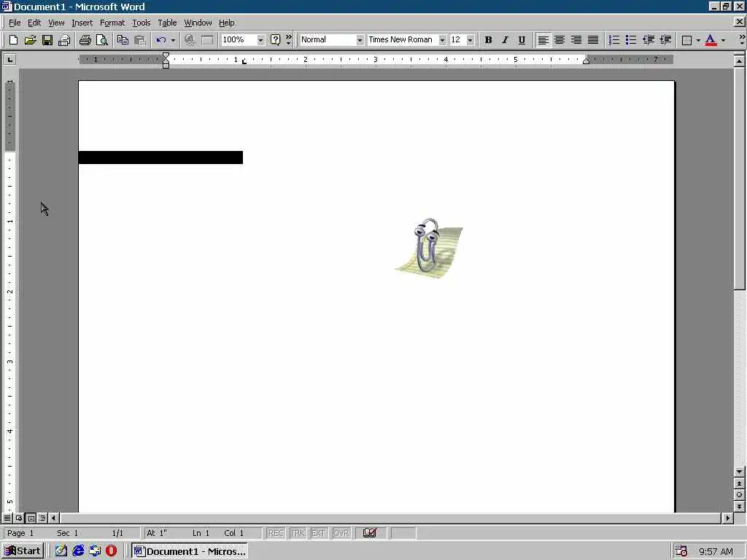The height and width of the screenshot is (560, 747).
Task: Align paragraph text to the right
Action: 576,40
